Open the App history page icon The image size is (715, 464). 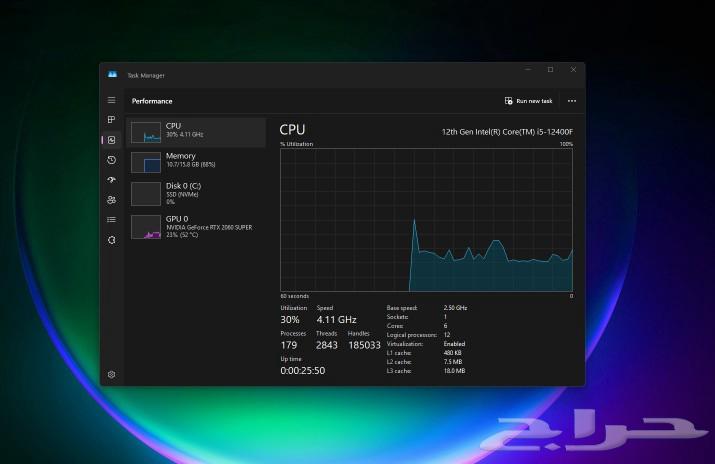pyautogui.click(x=111, y=160)
